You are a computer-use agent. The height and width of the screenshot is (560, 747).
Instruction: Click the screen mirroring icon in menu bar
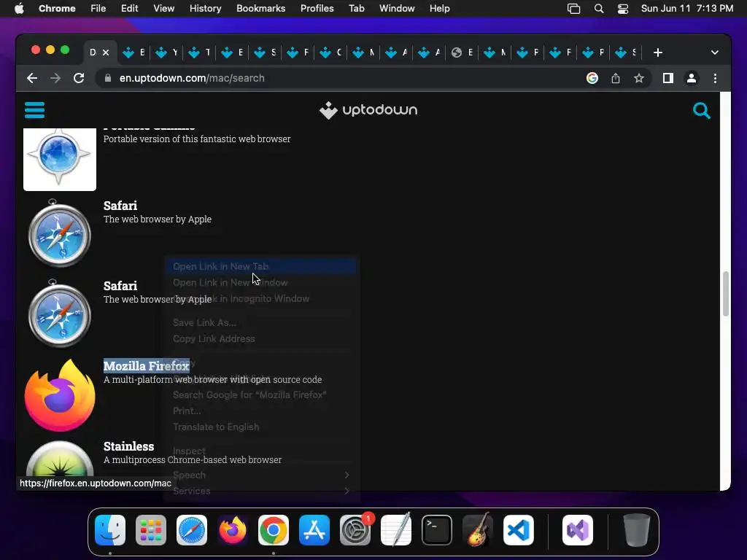click(573, 9)
